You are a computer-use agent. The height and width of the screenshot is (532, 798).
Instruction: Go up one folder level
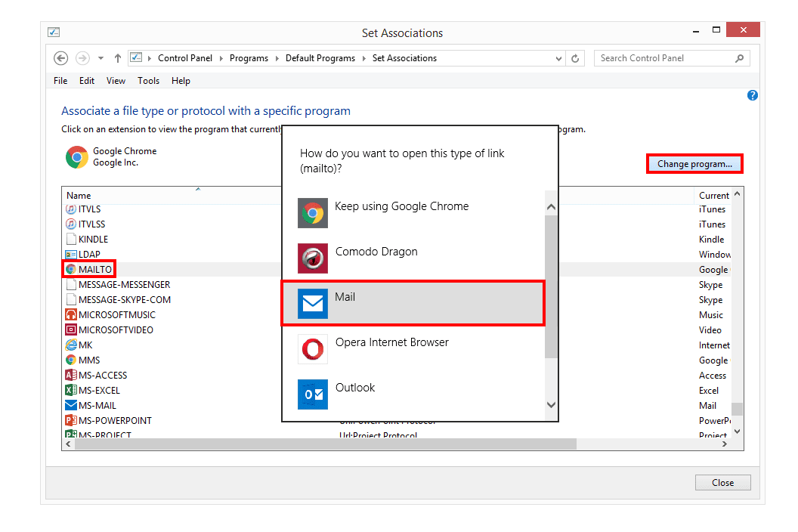coord(118,58)
